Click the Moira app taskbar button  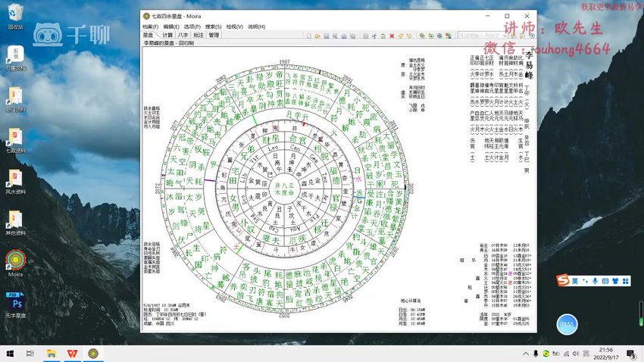click(93, 354)
